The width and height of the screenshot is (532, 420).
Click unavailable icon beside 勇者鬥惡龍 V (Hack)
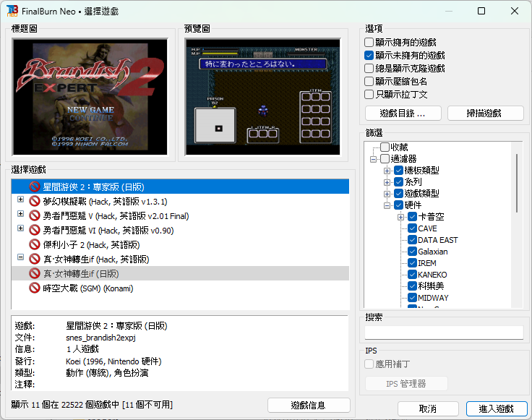point(35,215)
